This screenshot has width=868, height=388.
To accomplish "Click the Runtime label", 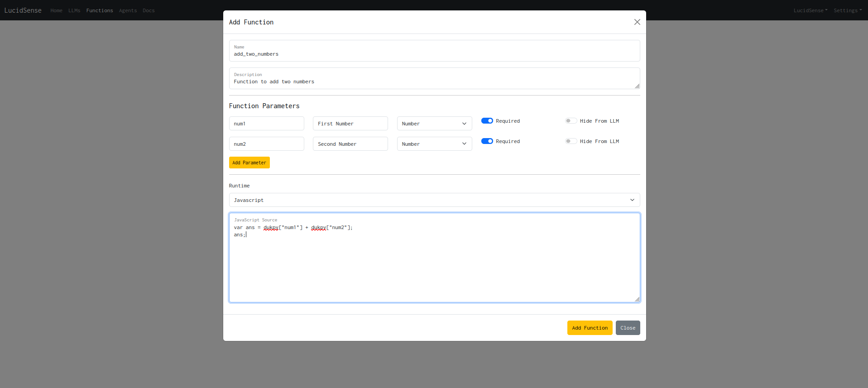I will (239, 186).
